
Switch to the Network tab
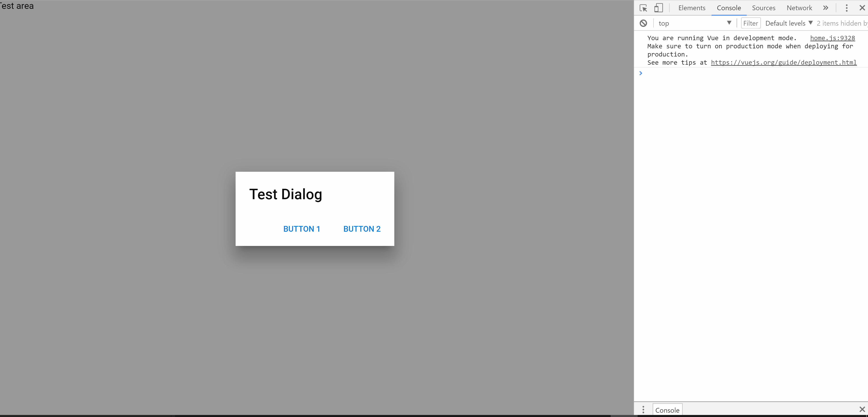799,7
